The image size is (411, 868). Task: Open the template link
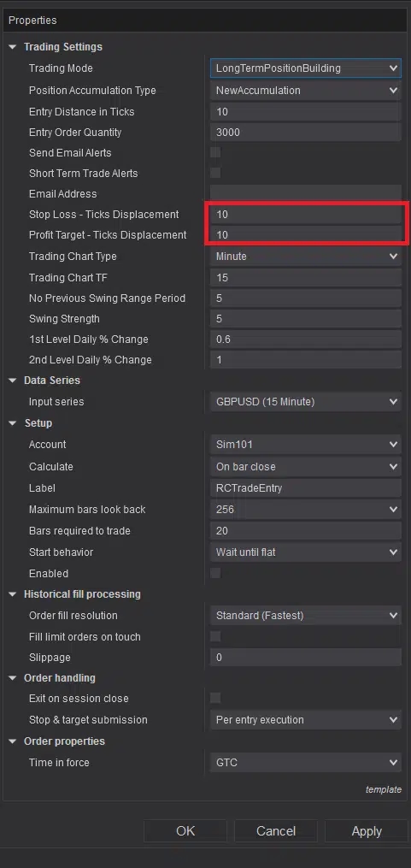(384, 789)
